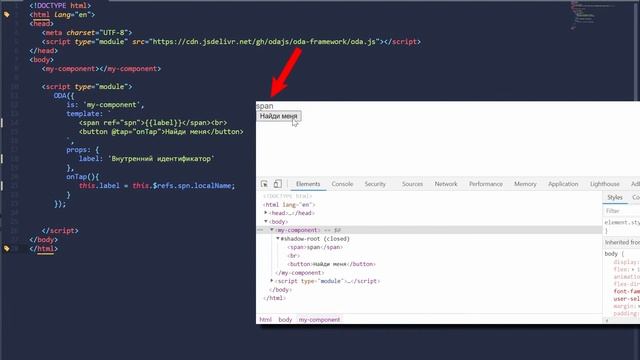This screenshot has height=360, width=640.
Task: Select the <span>span</span> DOM row
Action: click(x=315, y=247)
